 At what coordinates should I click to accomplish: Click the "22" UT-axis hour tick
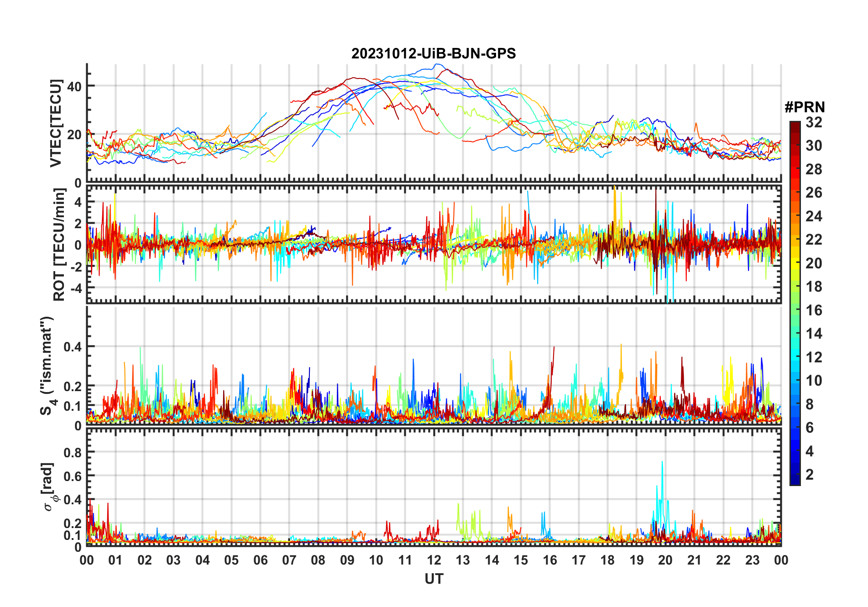coord(723,560)
